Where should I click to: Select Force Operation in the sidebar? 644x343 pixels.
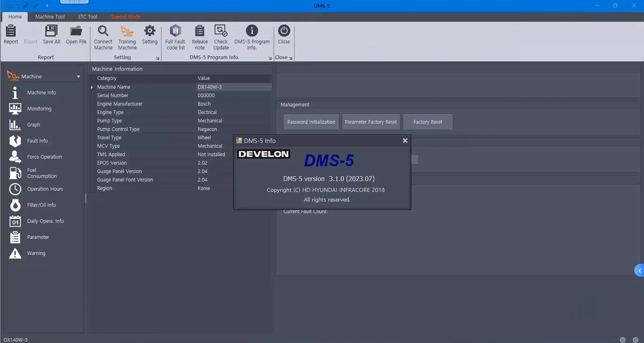tap(44, 157)
